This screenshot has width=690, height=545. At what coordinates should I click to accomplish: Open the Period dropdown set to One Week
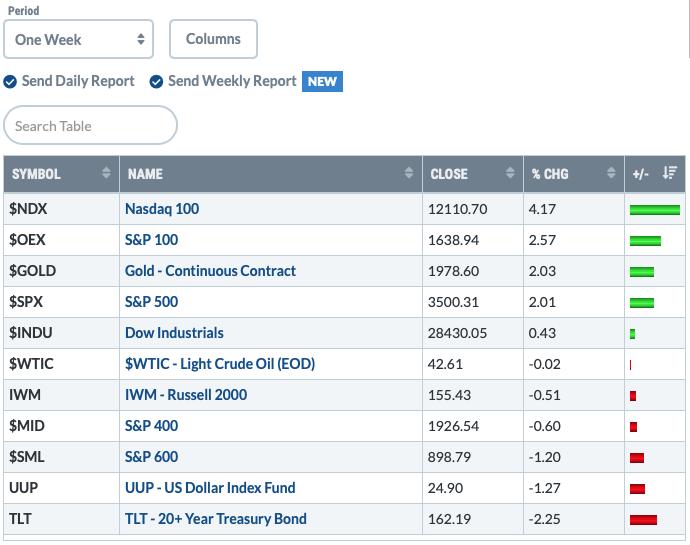(x=78, y=39)
